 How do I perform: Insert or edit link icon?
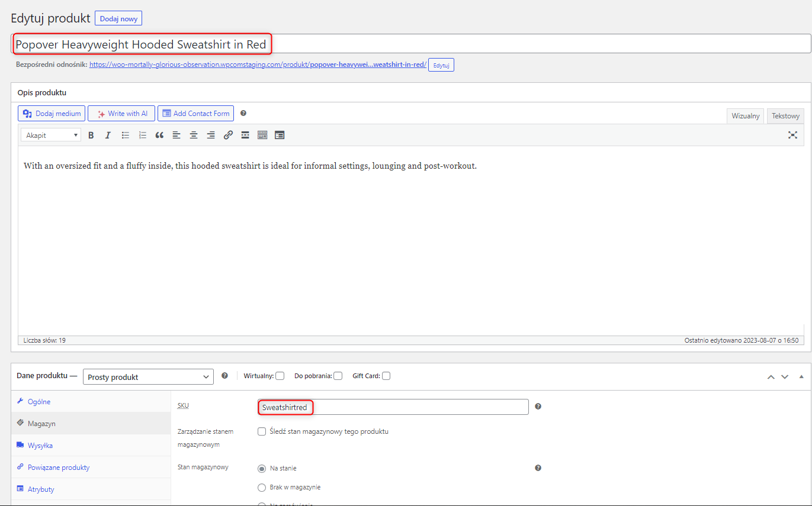[228, 135]
